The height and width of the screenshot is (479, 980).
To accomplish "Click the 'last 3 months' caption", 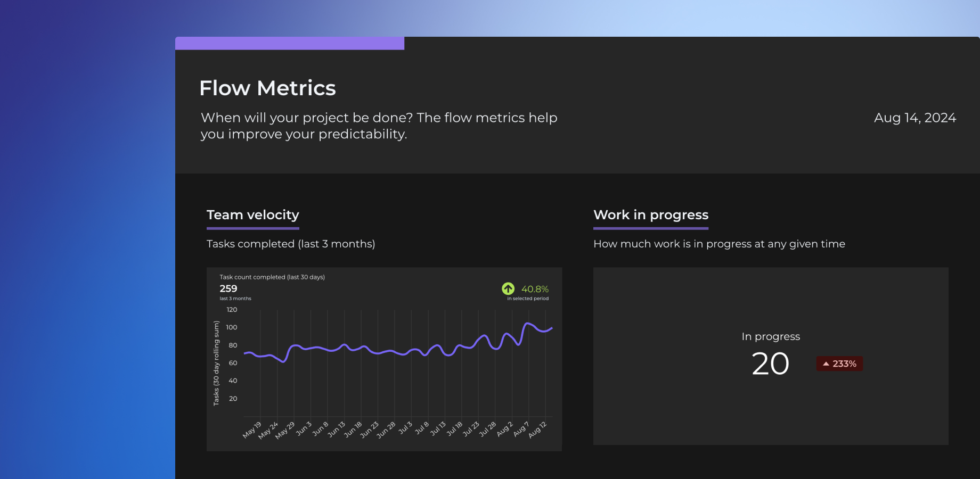I will 235,299.
